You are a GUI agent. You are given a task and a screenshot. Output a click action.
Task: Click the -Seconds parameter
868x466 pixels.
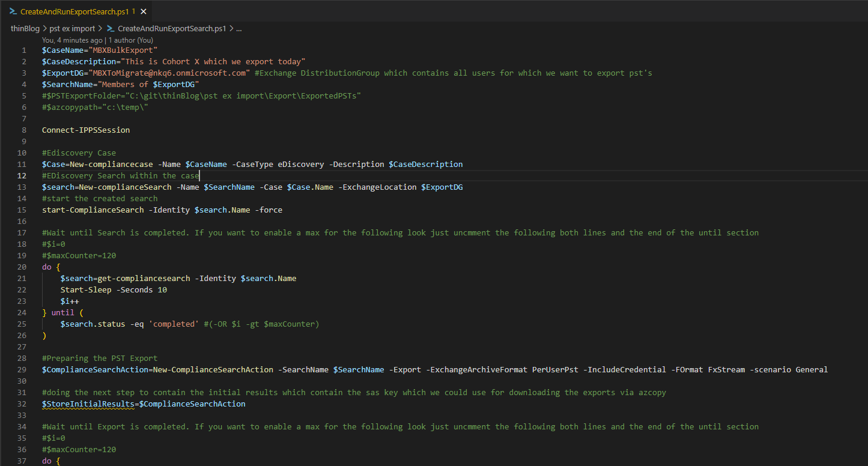coord(135,289)
